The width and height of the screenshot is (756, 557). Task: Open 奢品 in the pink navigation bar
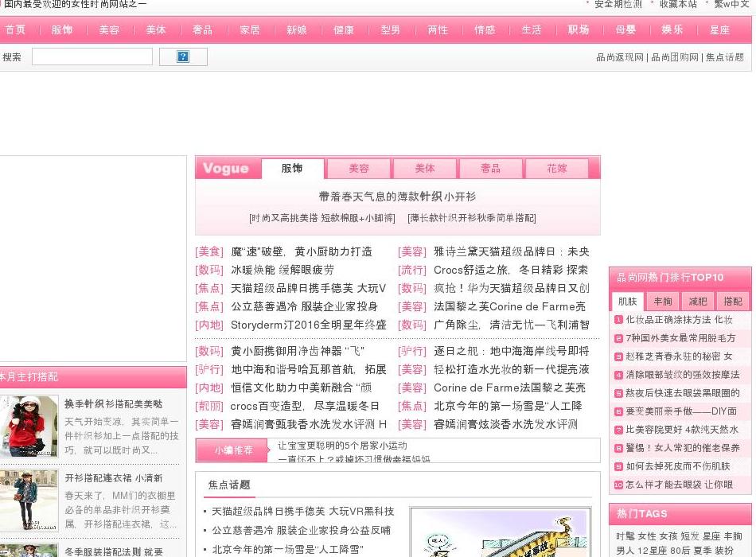click(202, 30)
